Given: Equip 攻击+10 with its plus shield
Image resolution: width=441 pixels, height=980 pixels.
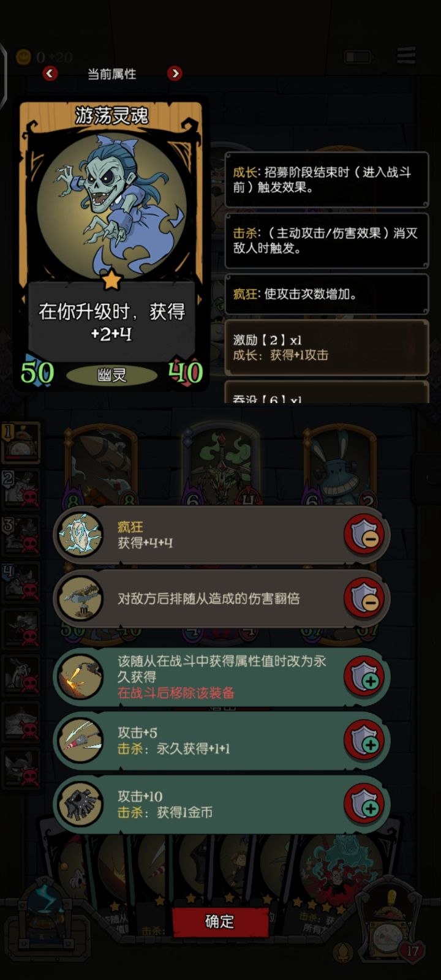Looking at the screenshot, I should pyautogui.click(x=364, y=804).
